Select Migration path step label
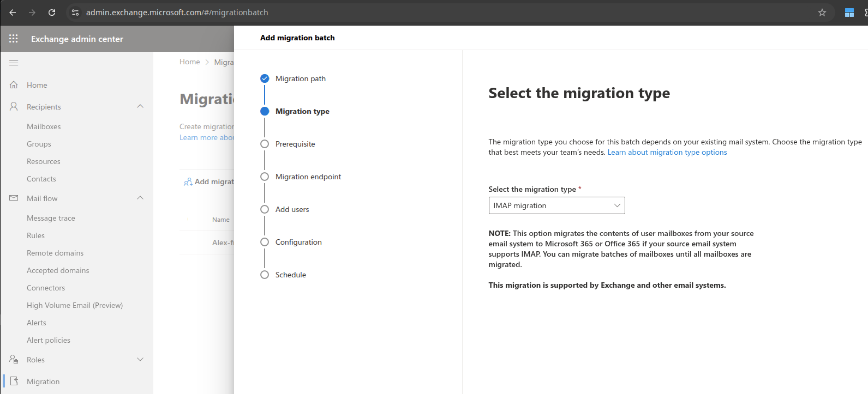868x394 pixels. pos(301,78)
